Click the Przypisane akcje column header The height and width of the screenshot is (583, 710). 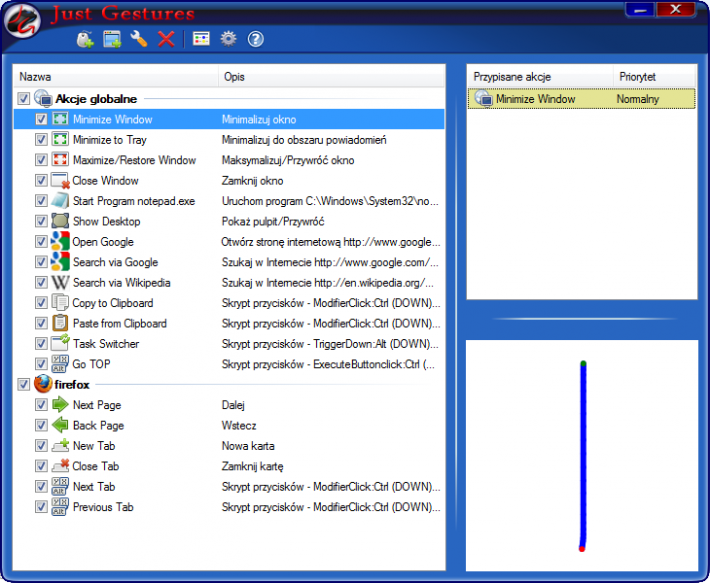(541, 76)
